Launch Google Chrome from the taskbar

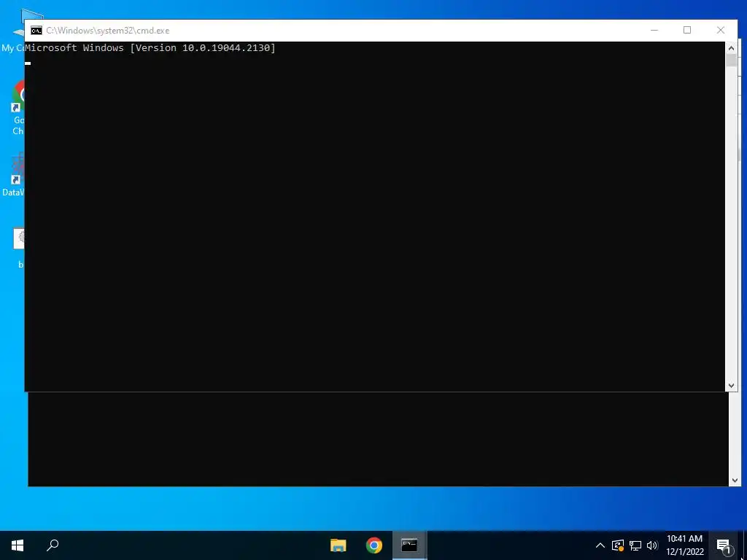click(x=374, y=545)
